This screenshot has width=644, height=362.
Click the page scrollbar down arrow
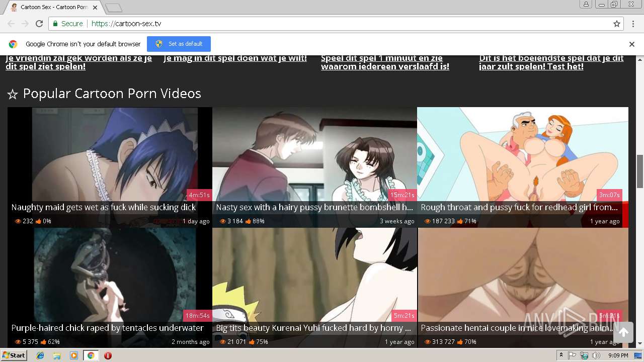[x=640, y=344]
